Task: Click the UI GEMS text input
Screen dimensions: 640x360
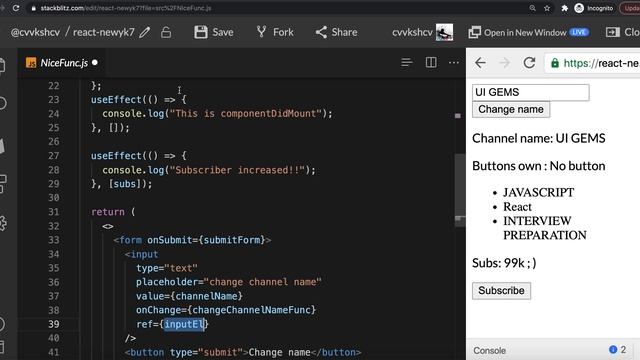Action: [x=531, y=92]
